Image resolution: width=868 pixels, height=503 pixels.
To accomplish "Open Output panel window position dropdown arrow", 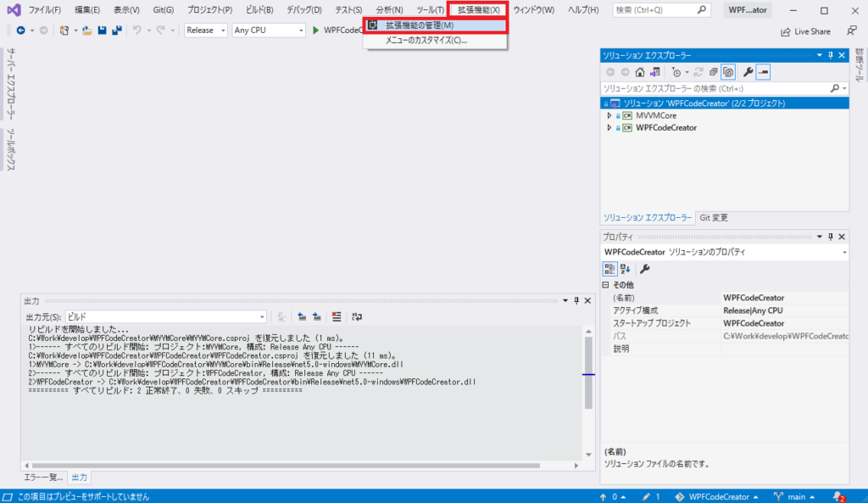I will 565,301.
